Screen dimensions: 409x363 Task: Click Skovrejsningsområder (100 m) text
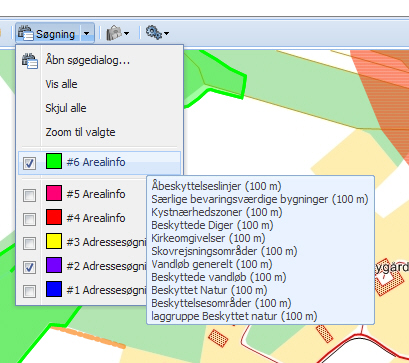tap(224, 251)
